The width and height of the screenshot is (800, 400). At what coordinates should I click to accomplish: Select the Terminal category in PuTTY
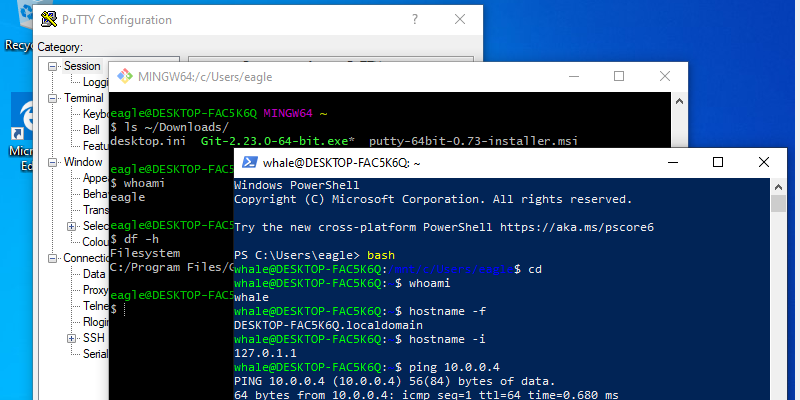(x=84, y=98)
